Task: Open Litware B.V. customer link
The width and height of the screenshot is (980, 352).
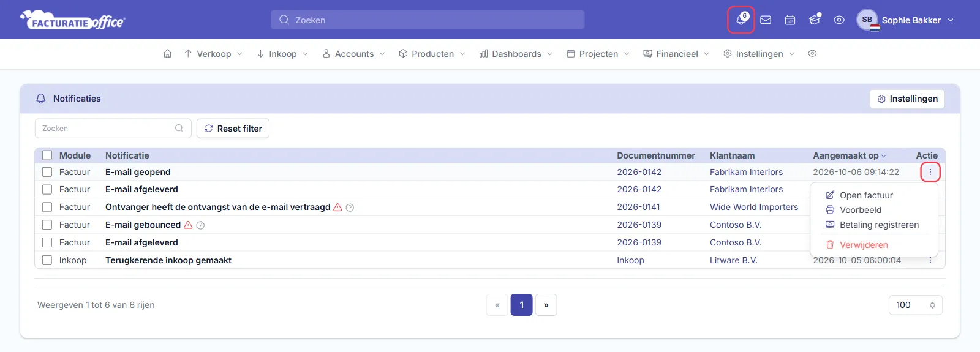Action: (734, 260)
